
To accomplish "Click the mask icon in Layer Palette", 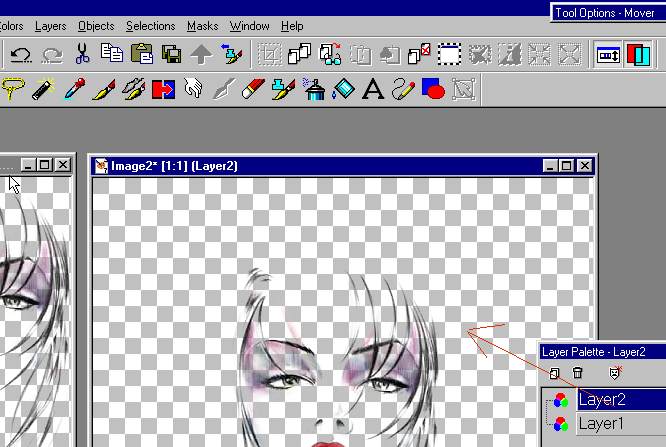I will (615, 372).
